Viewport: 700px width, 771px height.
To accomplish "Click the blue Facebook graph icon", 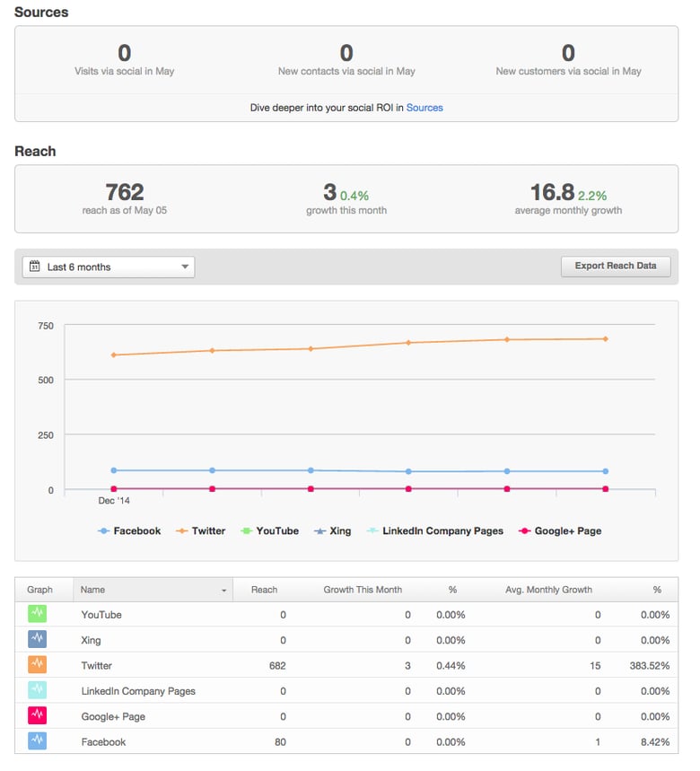I will pyautogui.click(x=37, y=741).
